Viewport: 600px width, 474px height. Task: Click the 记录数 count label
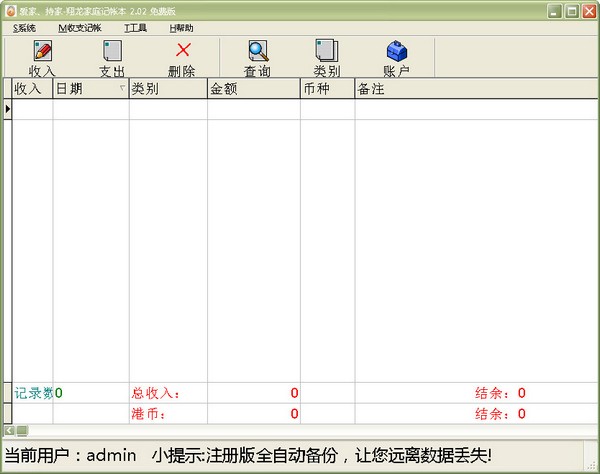(x=34, y=393)
